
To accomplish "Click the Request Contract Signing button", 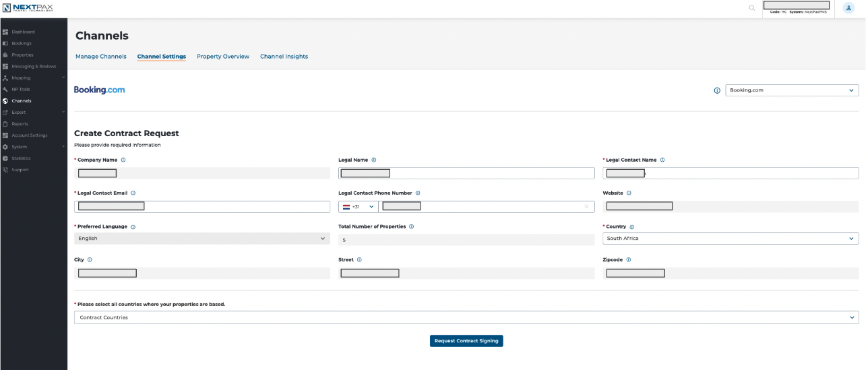I will click(466, 341).
